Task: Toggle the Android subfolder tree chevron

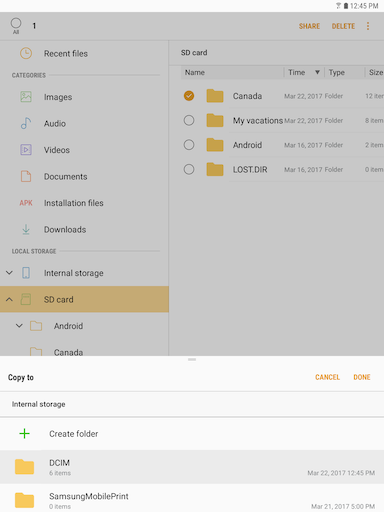Action: (19, 326)
